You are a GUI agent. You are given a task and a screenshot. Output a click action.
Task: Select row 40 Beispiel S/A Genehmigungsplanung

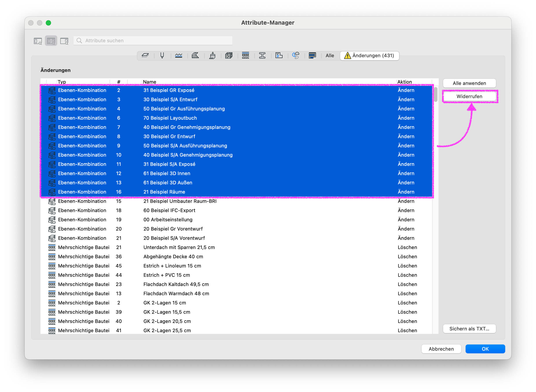tap(237, 155)
